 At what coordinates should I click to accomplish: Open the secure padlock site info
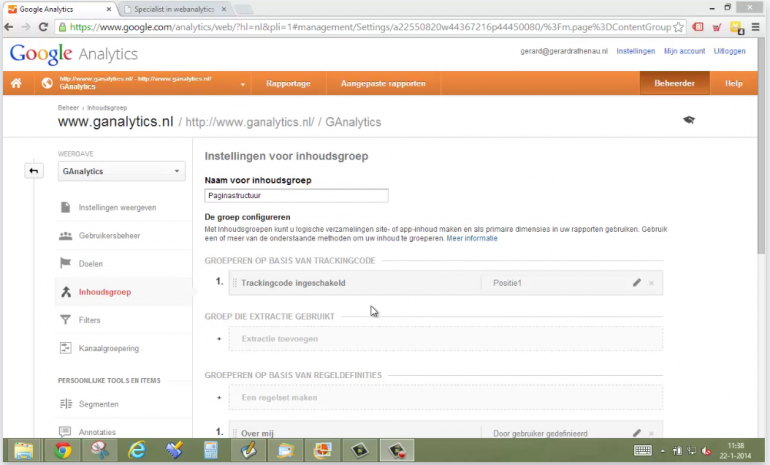pos(62,27)
